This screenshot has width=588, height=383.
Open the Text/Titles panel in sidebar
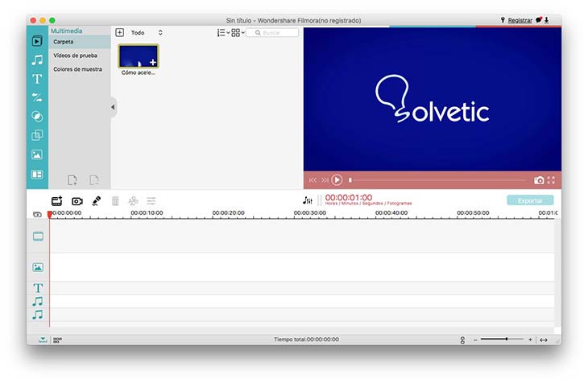click(37, 79)
